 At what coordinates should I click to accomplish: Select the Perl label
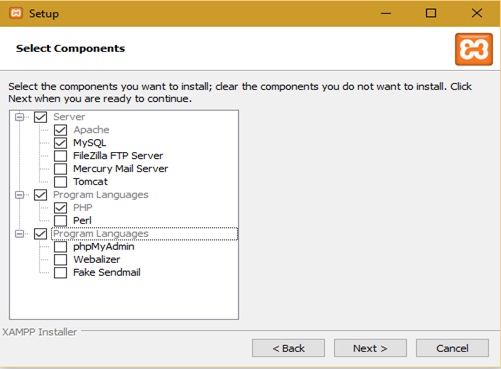point(82,220)
